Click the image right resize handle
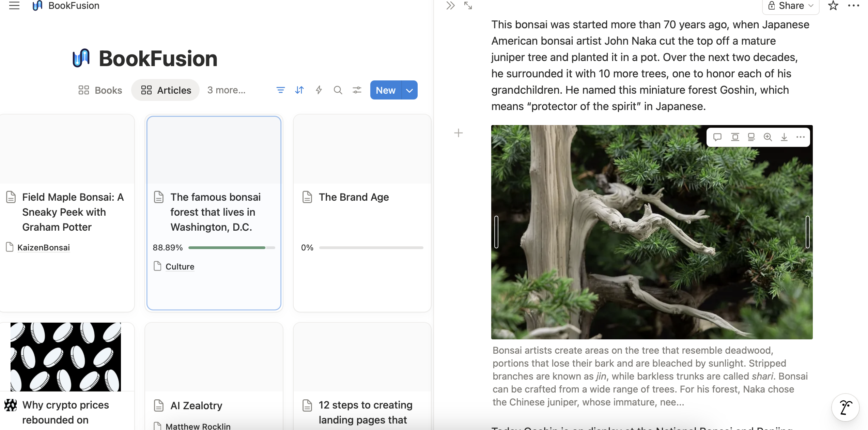868x430 pixels. pos(808,232)
